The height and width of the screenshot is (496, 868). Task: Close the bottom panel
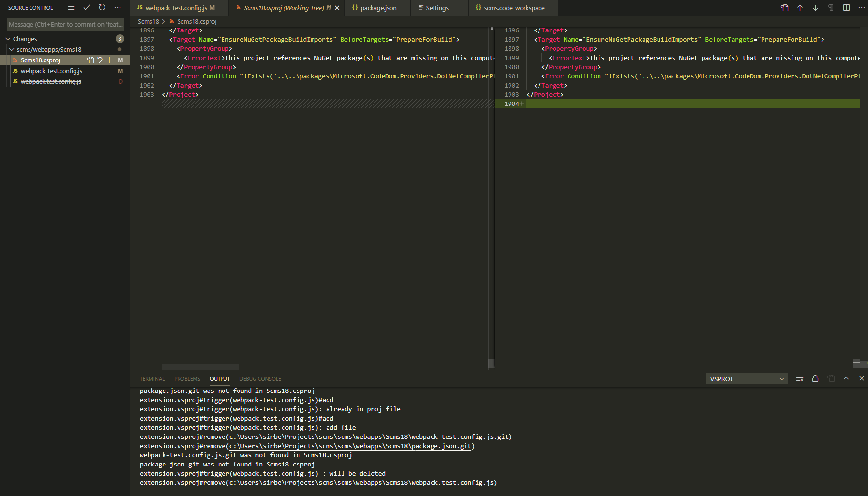coord(862,378)
